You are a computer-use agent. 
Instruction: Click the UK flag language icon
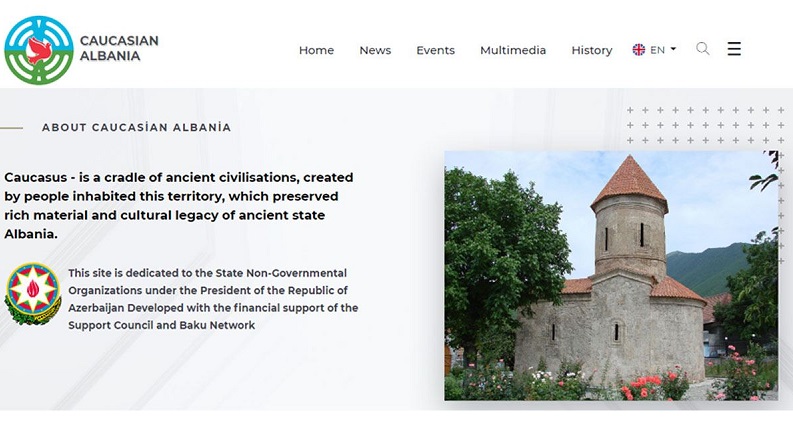click(639, 50)
